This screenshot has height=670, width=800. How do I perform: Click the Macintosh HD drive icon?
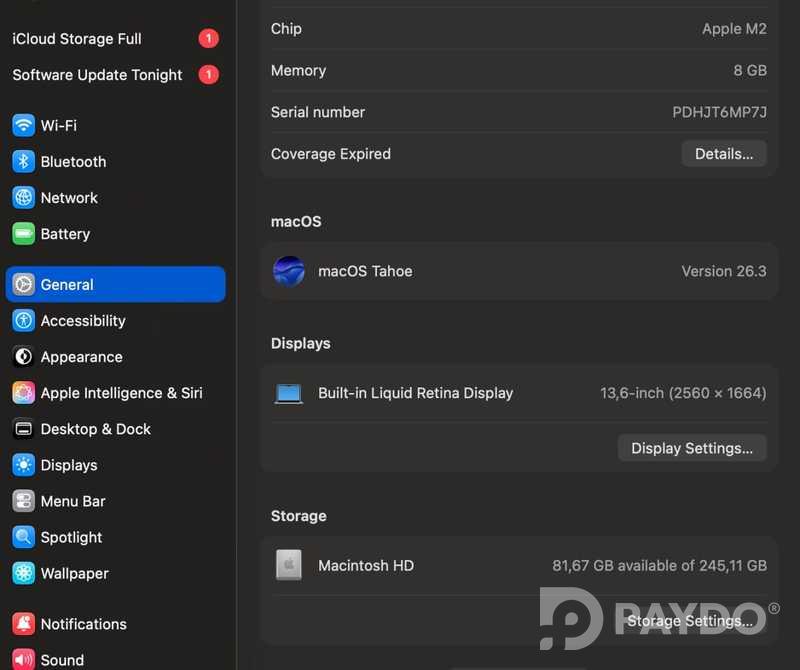(x=289, y=565)
